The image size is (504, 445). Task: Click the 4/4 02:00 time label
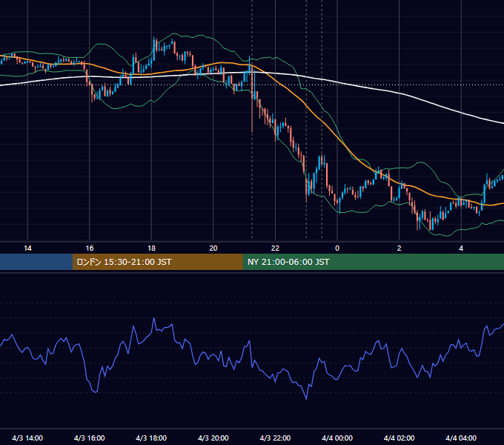[399, 438]
